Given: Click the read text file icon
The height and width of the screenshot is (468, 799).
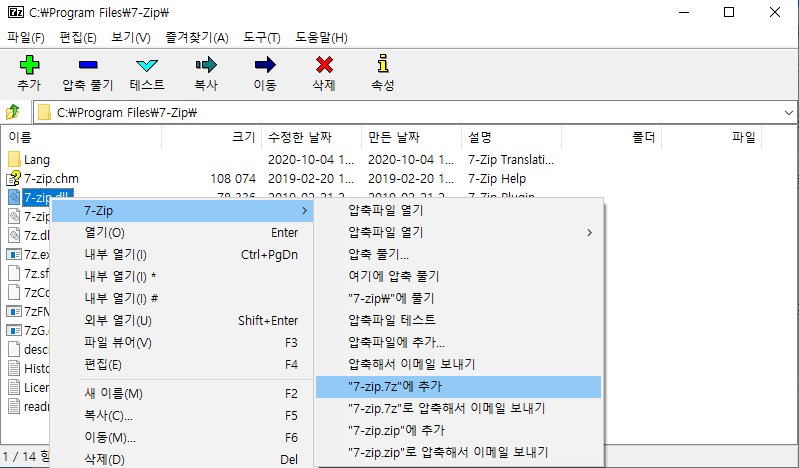Looking at the screenshot, I should [x=14, y=406].
